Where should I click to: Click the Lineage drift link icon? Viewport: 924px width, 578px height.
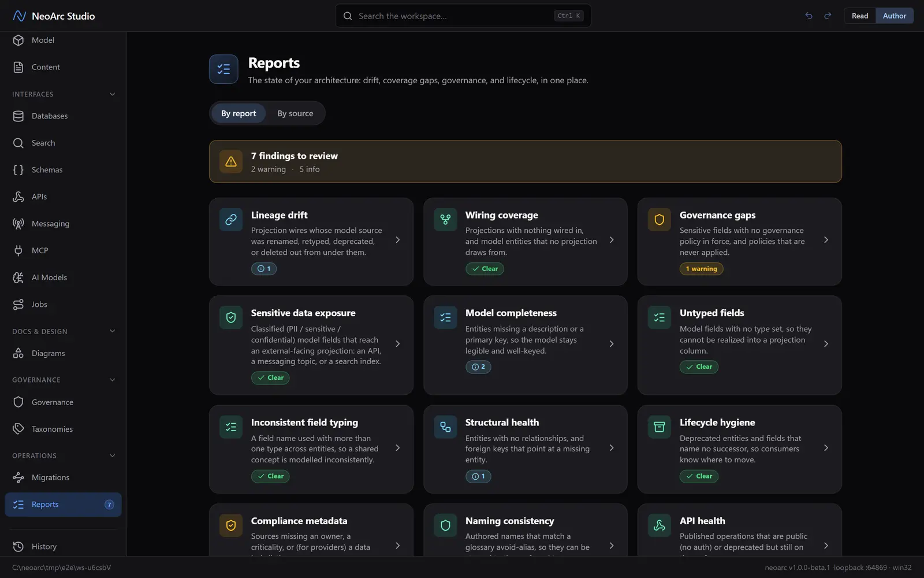[231, 220]
